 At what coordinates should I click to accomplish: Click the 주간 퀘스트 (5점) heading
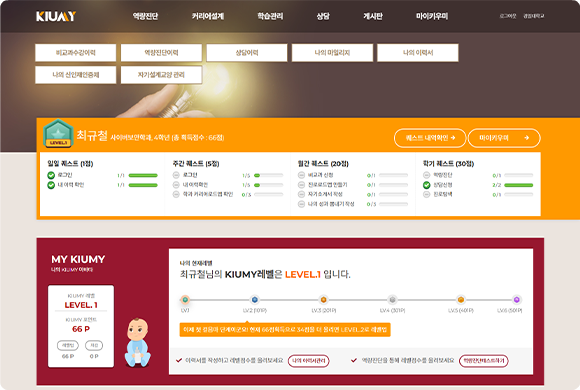pos(196,164)
